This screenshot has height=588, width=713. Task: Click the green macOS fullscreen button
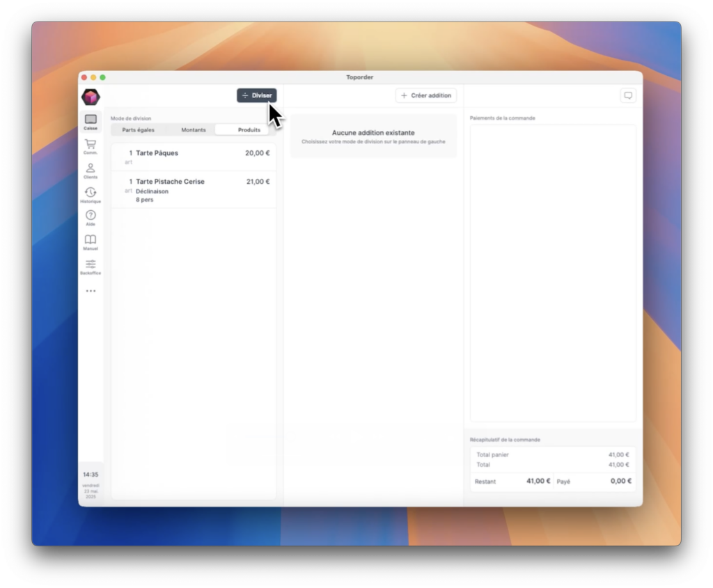point(103,77)
